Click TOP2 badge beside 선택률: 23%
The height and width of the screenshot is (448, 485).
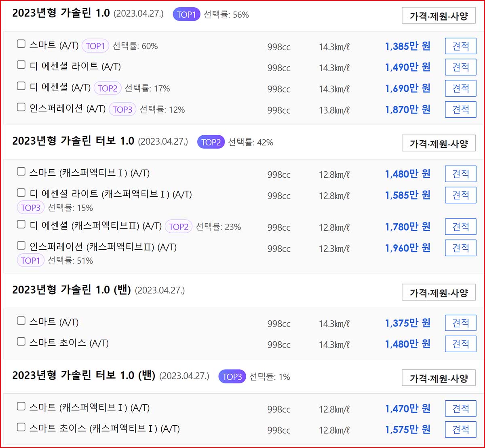coord(179,227)
